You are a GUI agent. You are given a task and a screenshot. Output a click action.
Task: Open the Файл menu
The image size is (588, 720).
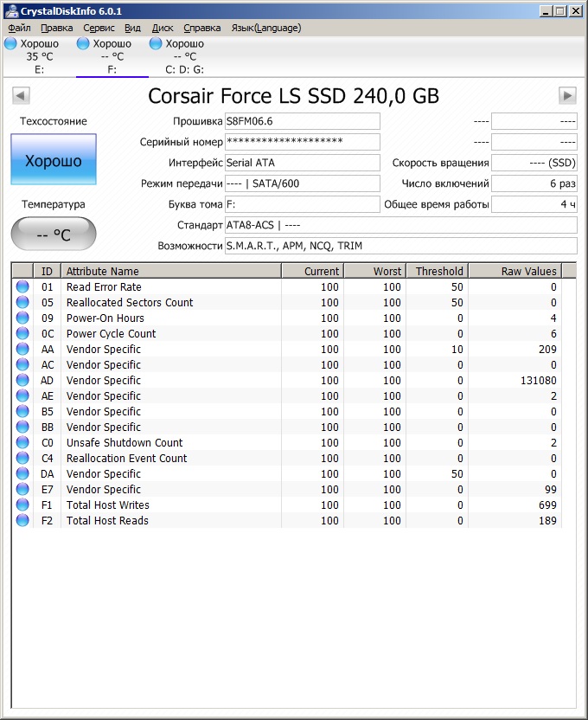(19, 28)
